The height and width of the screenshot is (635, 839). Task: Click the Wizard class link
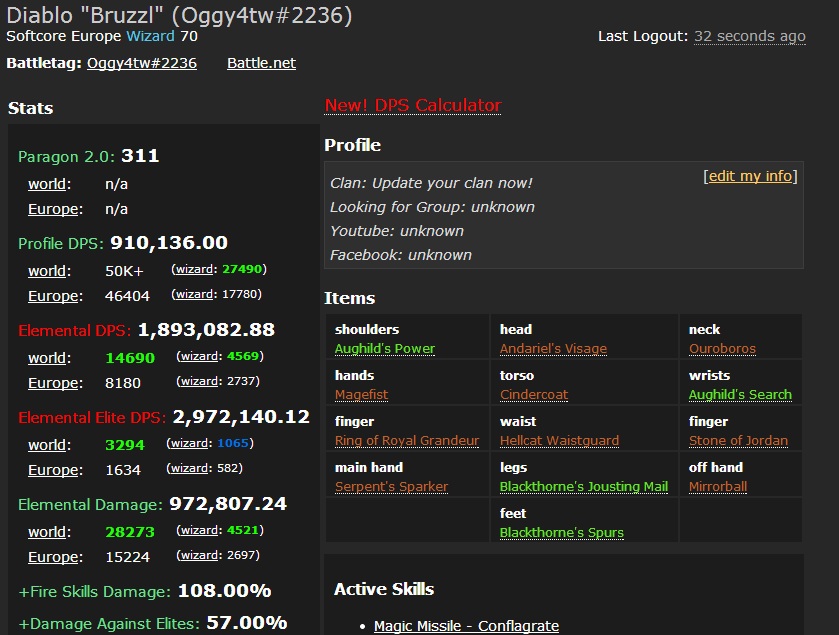point(150,36)
